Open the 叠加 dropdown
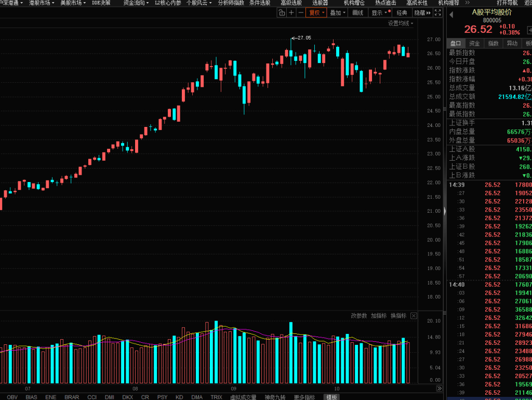The image size is (532, 400). [x=338, y=13]
